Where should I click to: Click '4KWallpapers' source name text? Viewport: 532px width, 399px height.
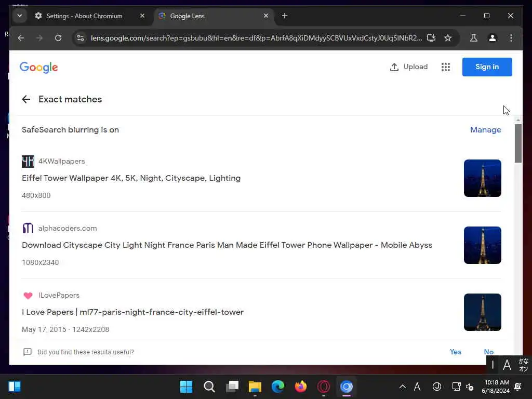coord(61,162)
